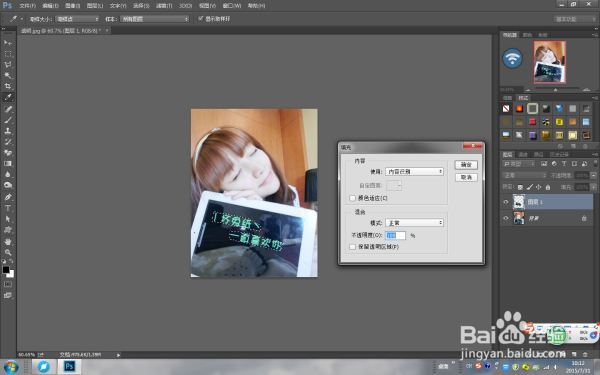Filter layers by type (T) icon
Image resolution: width=600 pixels, height=375 pixels.
[564, 164]
